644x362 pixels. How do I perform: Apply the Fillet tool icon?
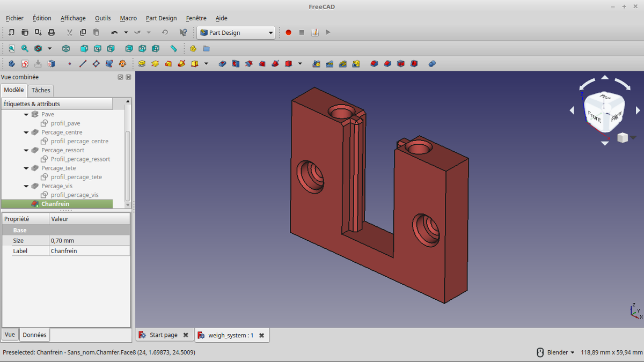coord(375,63)
